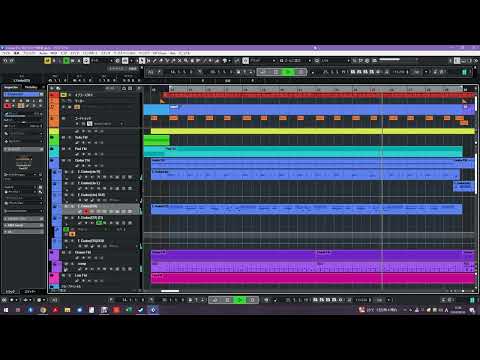Open the Windows Start menu
Screen dimensions: 480x360
tap(6, 310)
